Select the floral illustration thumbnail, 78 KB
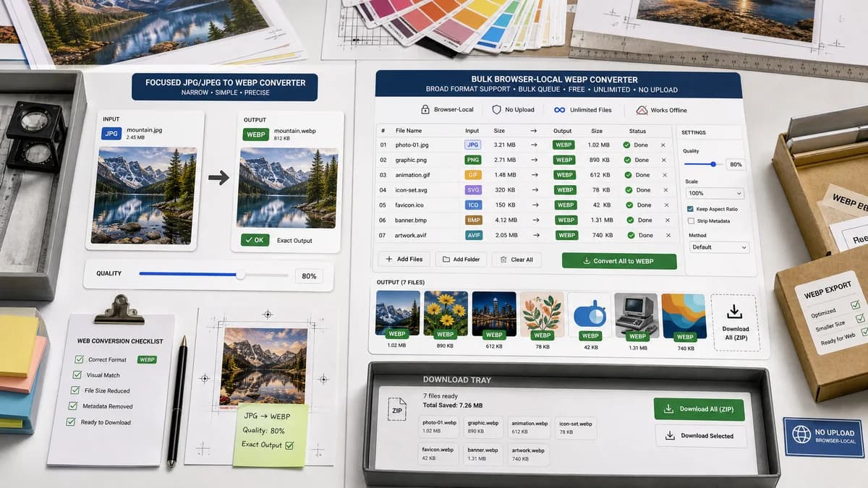868x488 pixels. pyautogui.click(x=542, y=316)
